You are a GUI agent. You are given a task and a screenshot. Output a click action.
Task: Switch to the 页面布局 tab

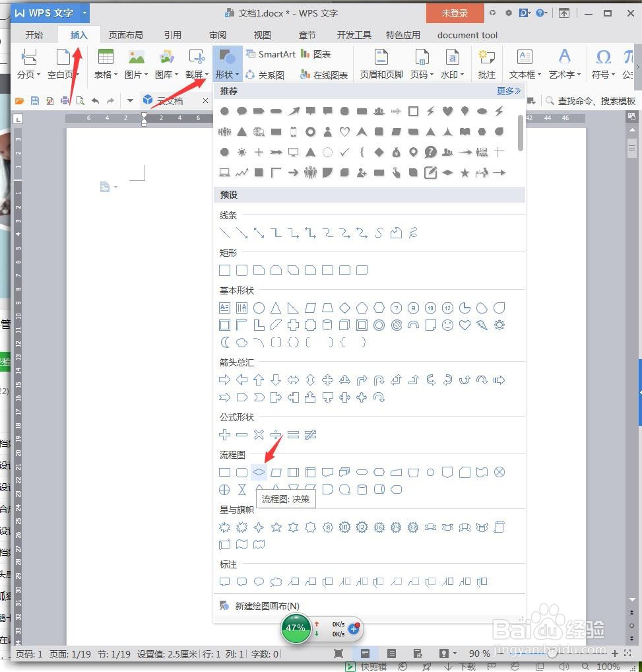[125, 35]
